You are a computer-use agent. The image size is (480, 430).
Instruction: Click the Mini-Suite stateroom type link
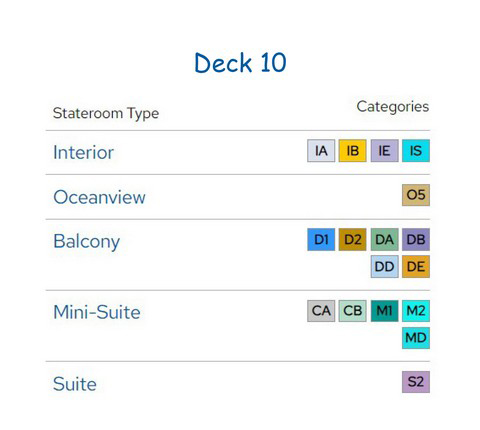(97, 312)
